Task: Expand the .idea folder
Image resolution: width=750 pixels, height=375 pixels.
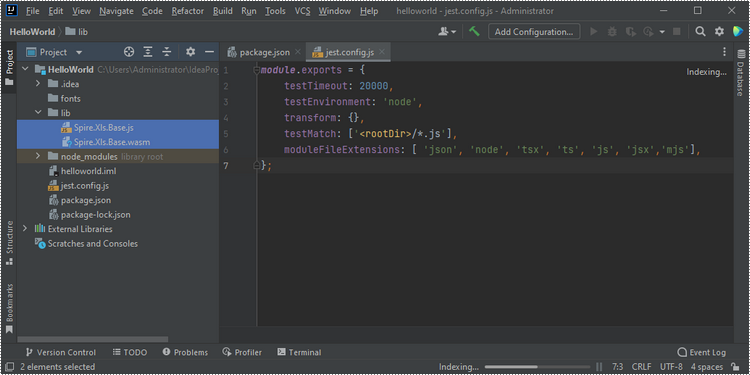Action: tap(38, 84)
